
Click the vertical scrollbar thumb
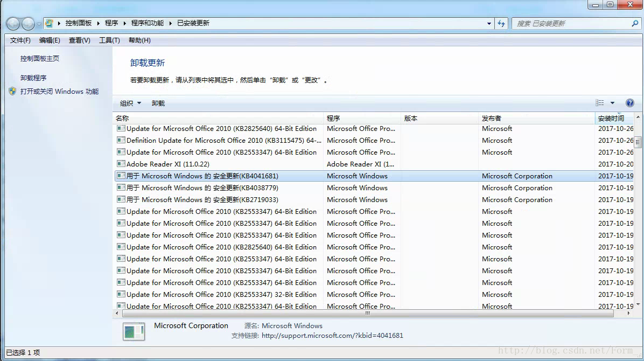click(x=638, y=142)
